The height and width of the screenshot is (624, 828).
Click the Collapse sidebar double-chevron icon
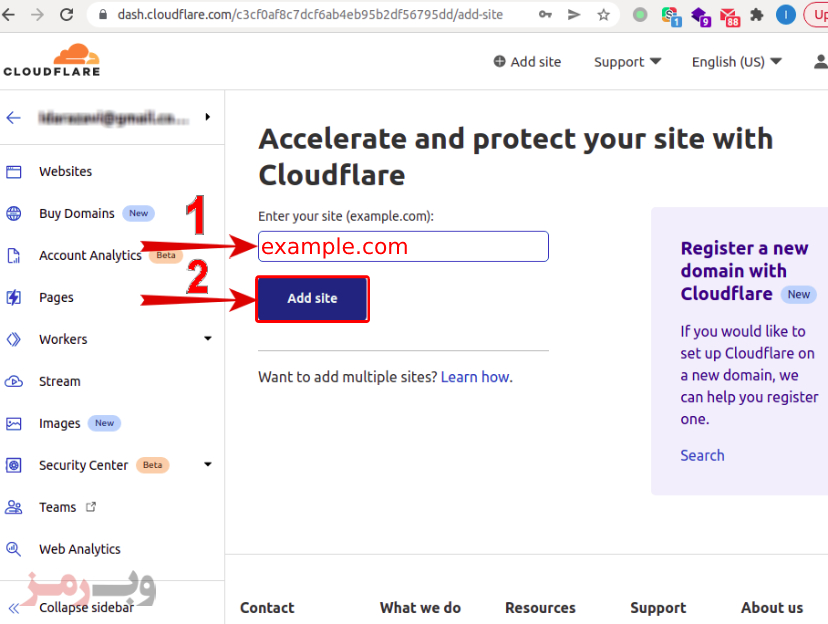pos(14,608)
